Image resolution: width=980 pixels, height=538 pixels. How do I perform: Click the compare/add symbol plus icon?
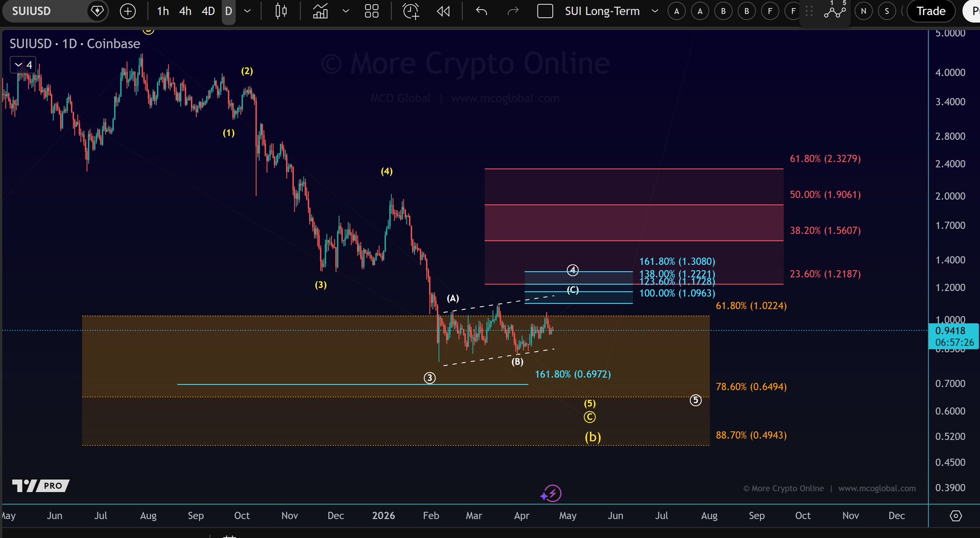click(x=127, y=11)
